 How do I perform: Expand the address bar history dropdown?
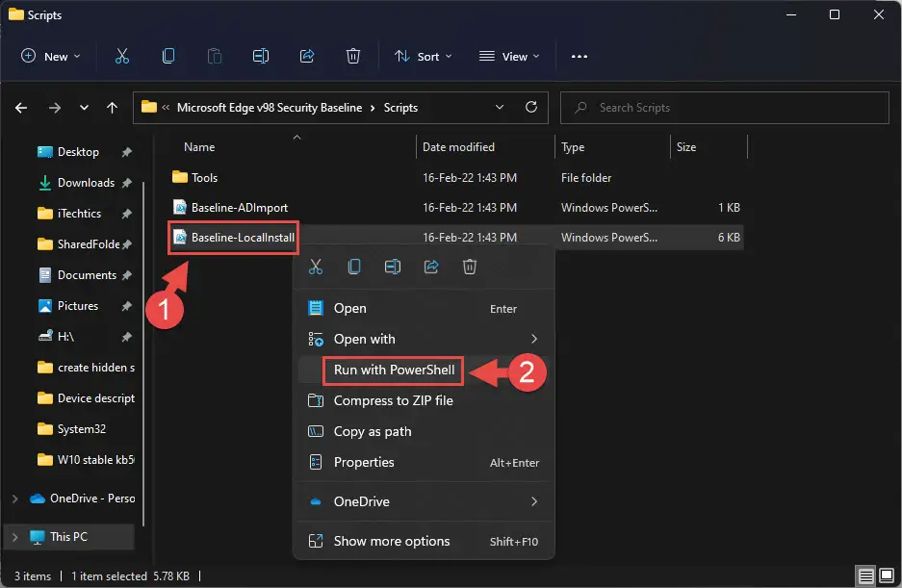[x=500, y=107]
